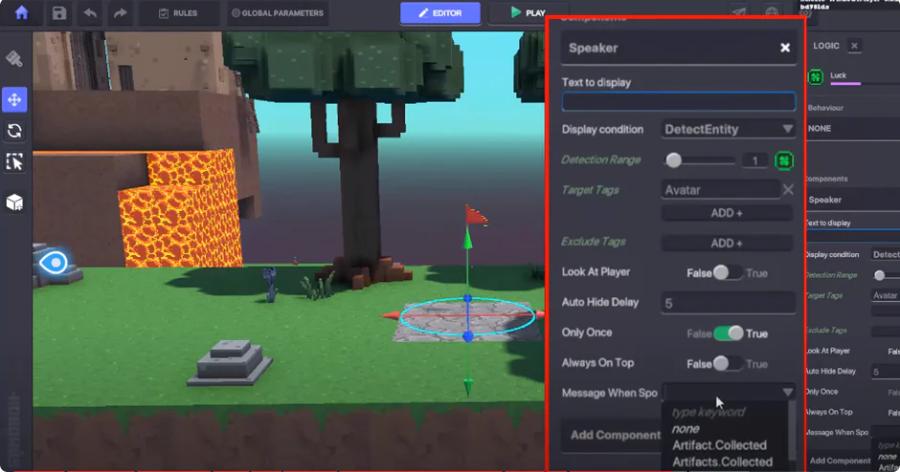Go to the Home icon
Screen dimensions: 900x472
pos(21,13)
